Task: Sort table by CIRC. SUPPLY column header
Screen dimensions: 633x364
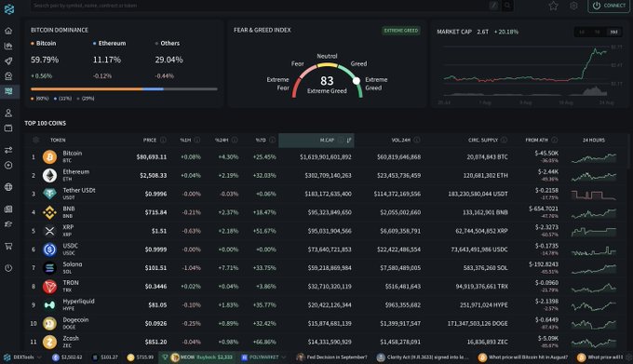Action: pos(483,140)
